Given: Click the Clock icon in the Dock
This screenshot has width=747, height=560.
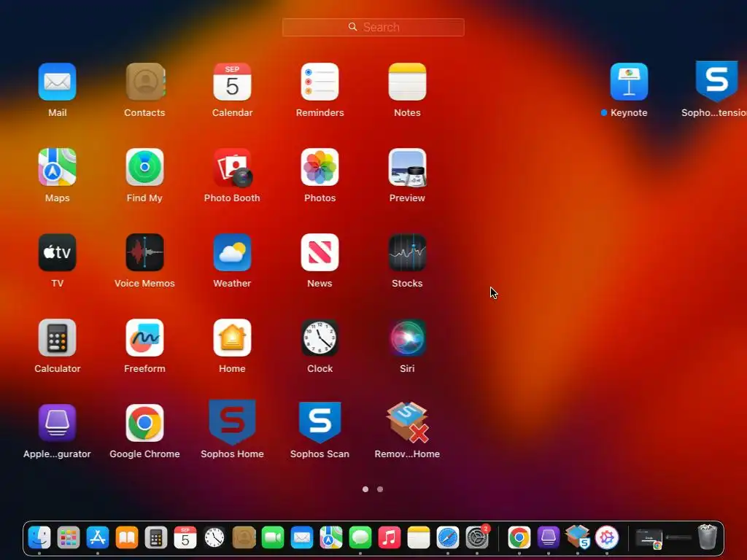Looking at the screenshot, I should (214, 538).
